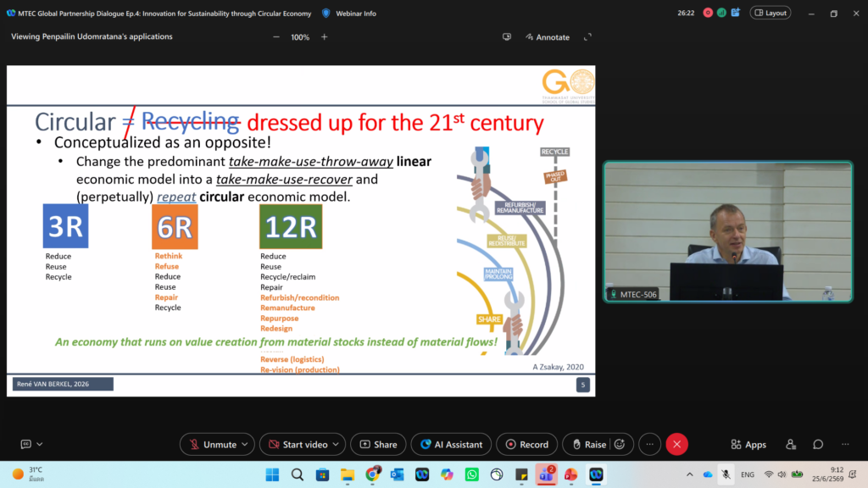Open the green network statistics icon

721,13
